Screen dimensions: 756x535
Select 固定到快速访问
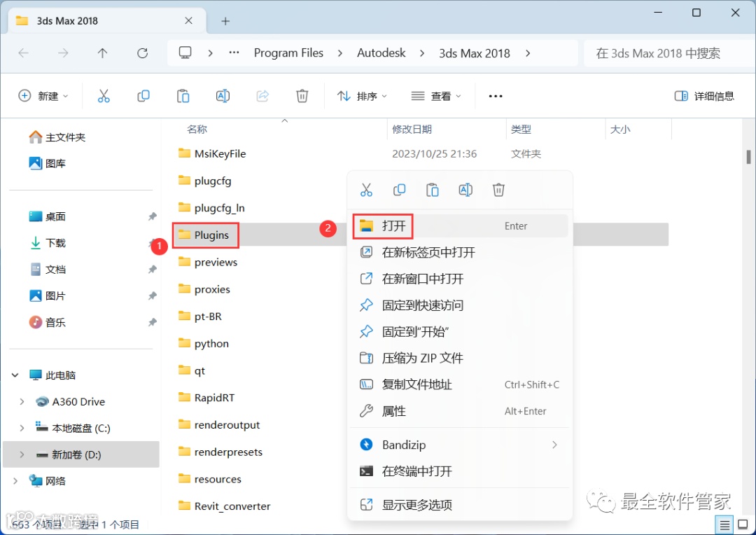click(459, 305)
